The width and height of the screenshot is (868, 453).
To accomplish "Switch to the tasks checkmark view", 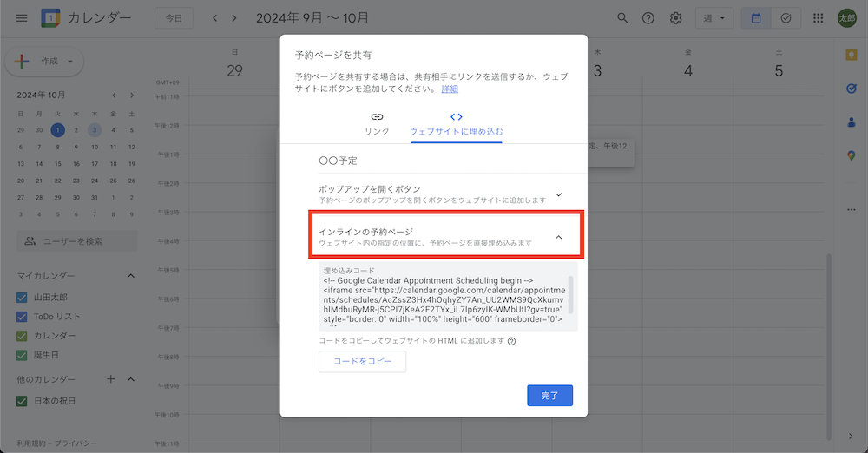I will point(786,18).
